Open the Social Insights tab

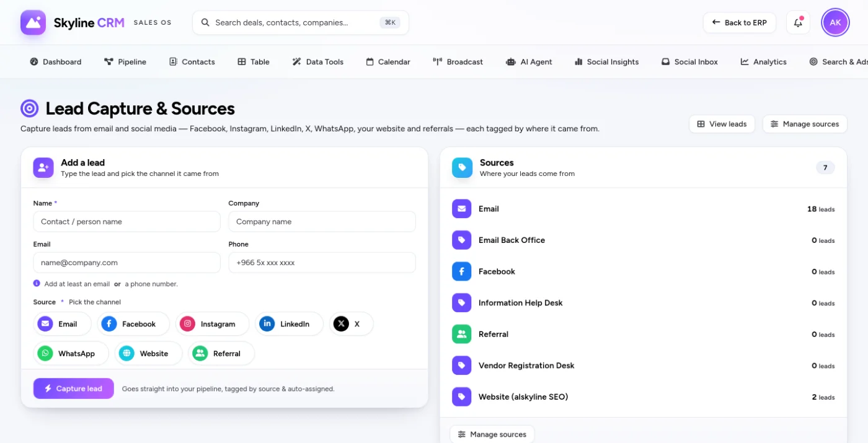coord(607,62)
